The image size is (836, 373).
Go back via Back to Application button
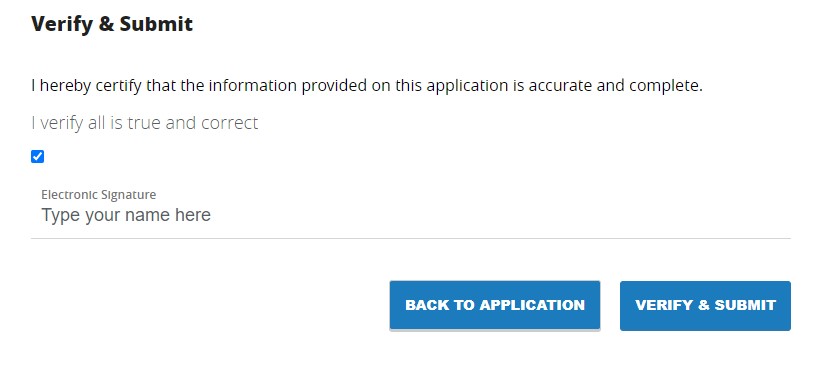click(495, 306)
